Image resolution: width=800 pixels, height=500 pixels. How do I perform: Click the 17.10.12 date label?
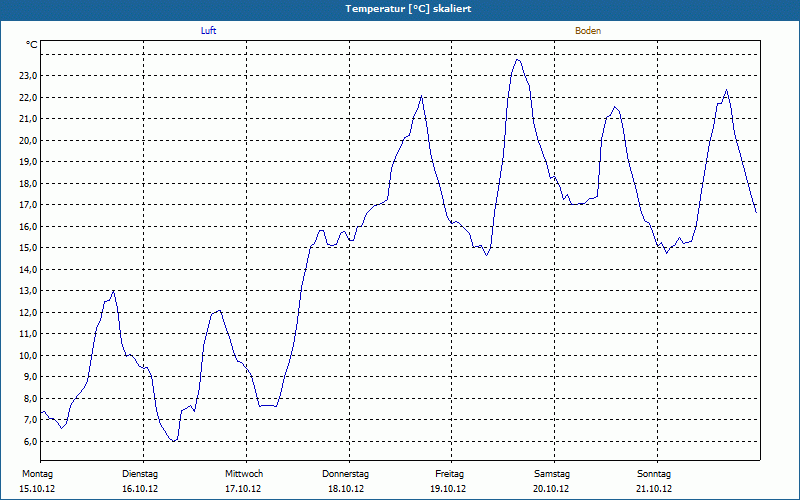pyautogui.click(x=243, y=489)
